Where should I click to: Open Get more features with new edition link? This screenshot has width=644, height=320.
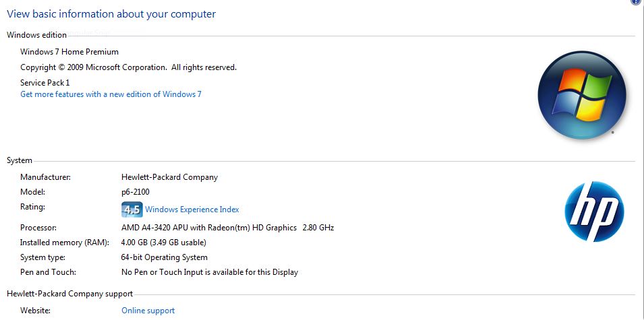coord(111,94)
